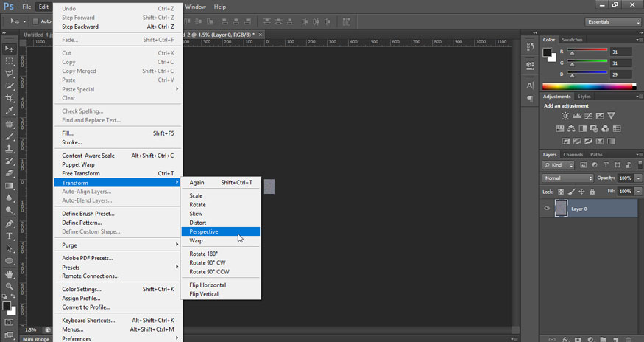644x342 pixels.
Task: Select the Eyedropper tool
Action: [9, 111]
